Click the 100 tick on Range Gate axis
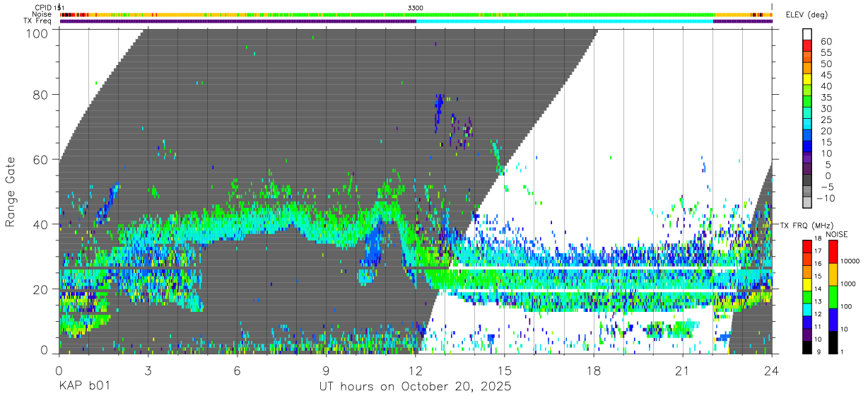 pos(39,33)
